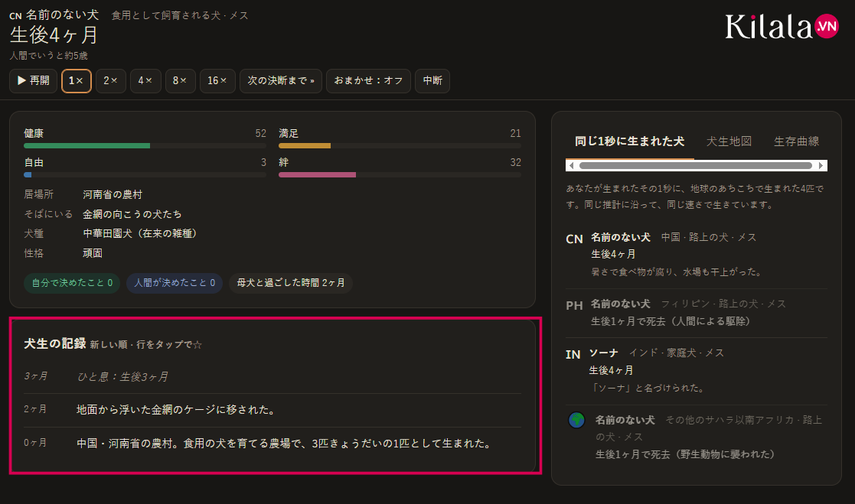Screen dimensions: 855x504
Task: Star the ひと息:生後3ヶ月 log row
Action: [272, 376]
